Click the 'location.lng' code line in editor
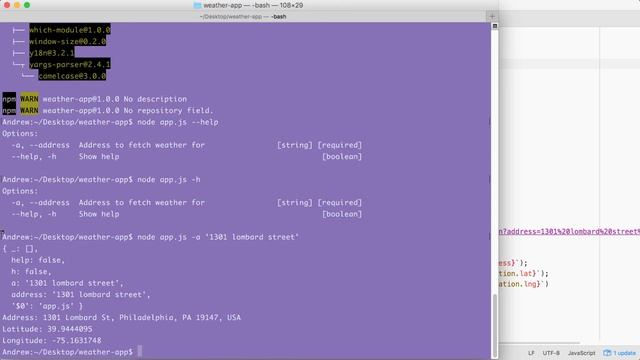The image size is (640, 360). 524,284
